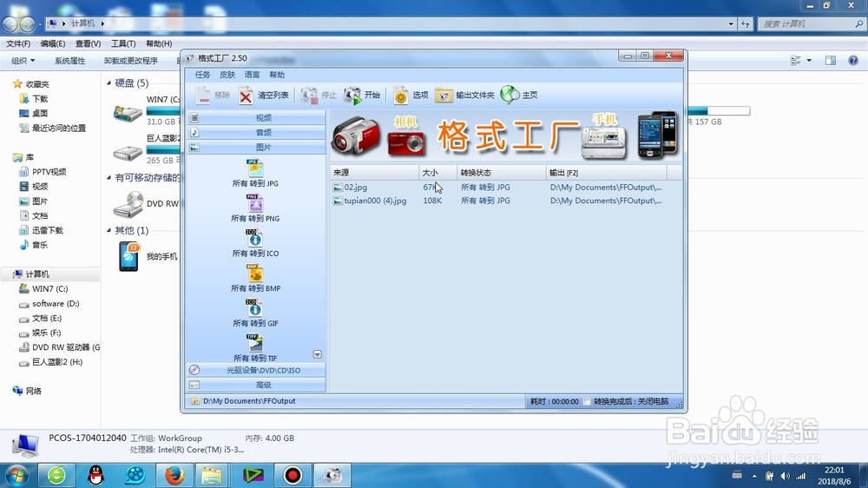Select the 02.jpg file row
868x488 pixels.
505,188
